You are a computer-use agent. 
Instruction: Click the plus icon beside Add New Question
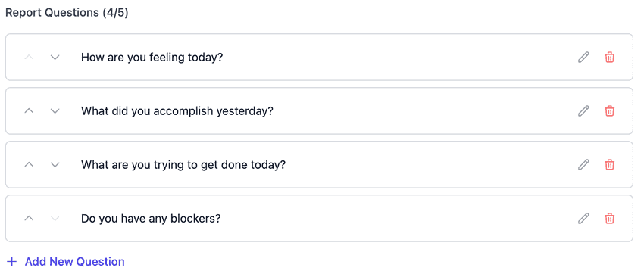12,261
